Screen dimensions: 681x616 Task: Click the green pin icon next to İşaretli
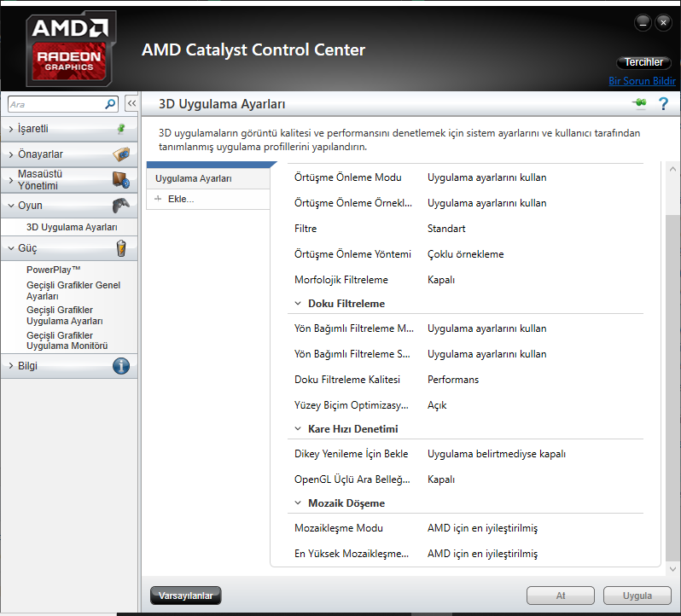[x=121, y=129]
